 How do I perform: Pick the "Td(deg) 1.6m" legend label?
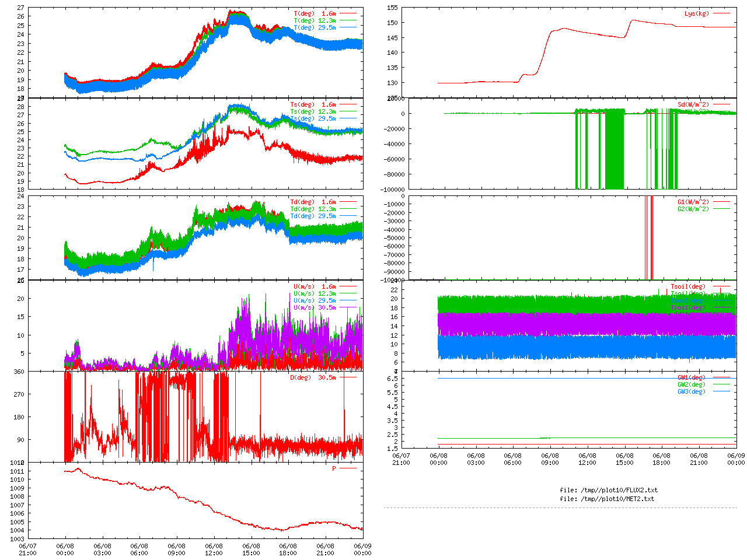click(x=313, y=202)
